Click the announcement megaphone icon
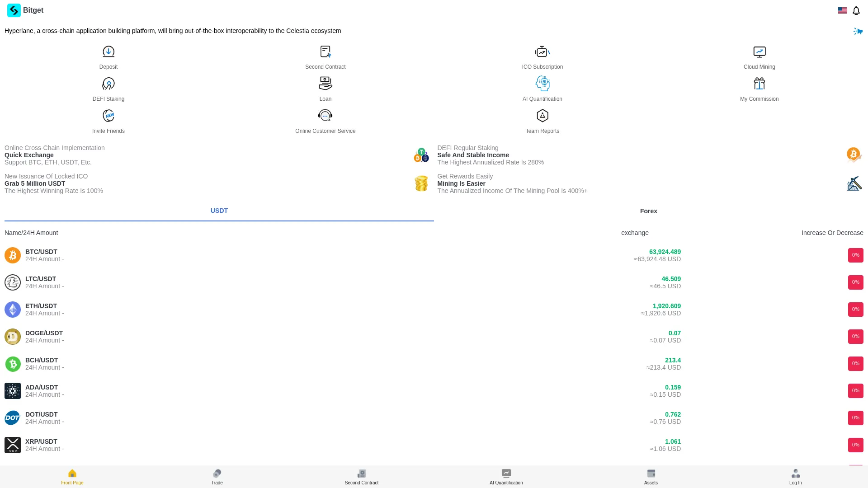868x488 pixels. 858,31
